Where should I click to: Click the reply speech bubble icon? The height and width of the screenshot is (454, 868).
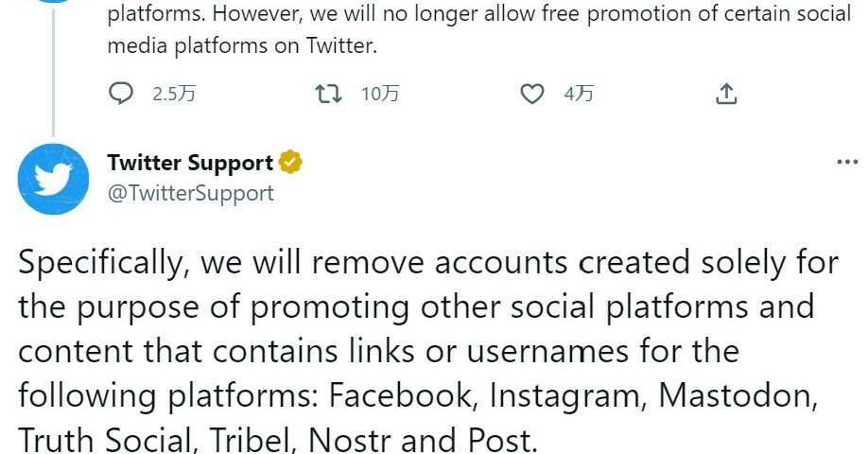click(122, 94)
